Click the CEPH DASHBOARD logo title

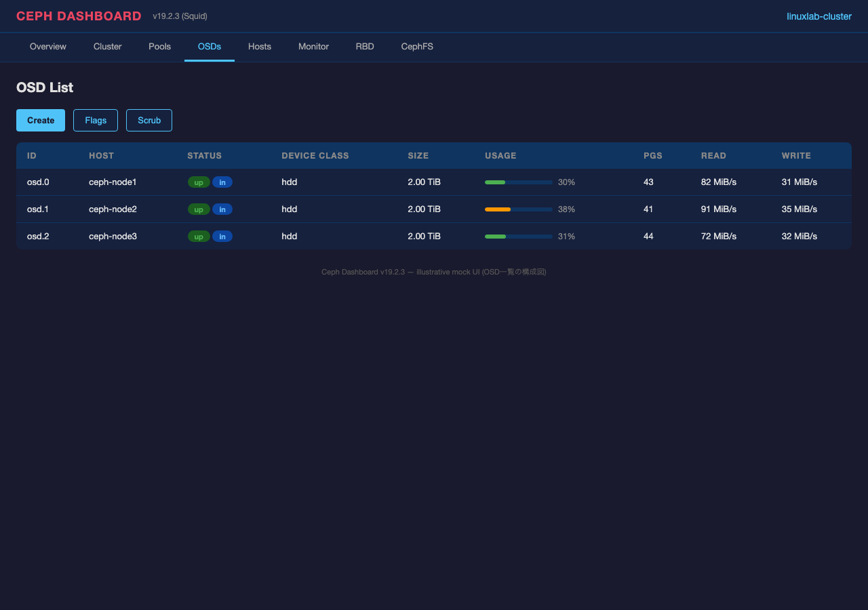coord(79,16)
